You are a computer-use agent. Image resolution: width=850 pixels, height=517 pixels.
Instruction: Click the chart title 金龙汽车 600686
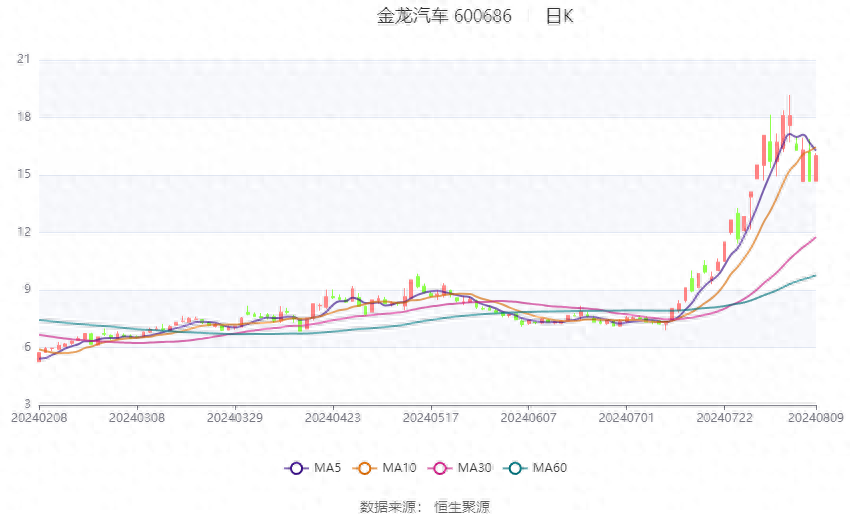click(x=444, y=16)
